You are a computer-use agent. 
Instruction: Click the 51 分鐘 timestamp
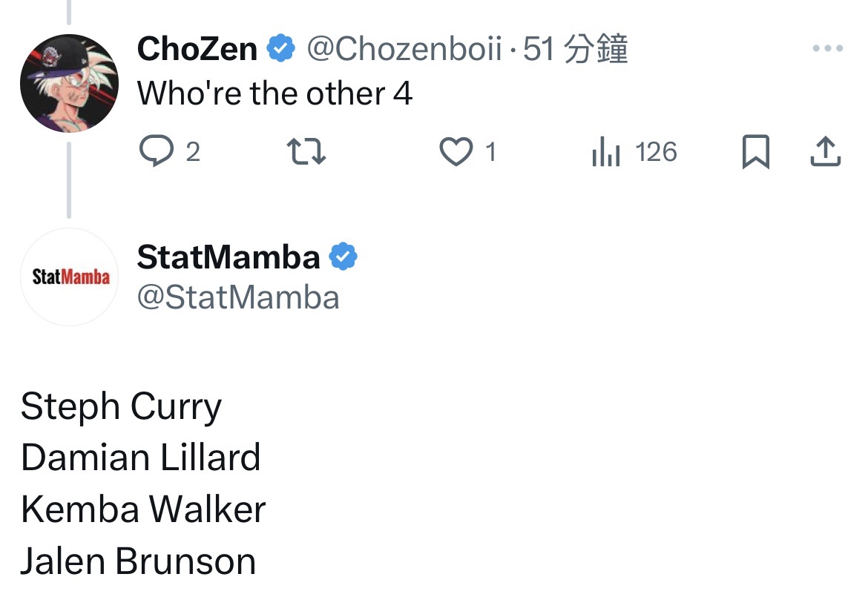tap(576, 50)
